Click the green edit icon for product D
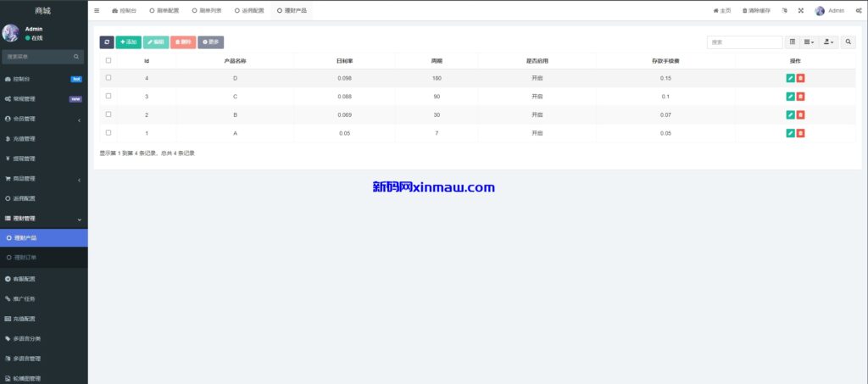 790,78
